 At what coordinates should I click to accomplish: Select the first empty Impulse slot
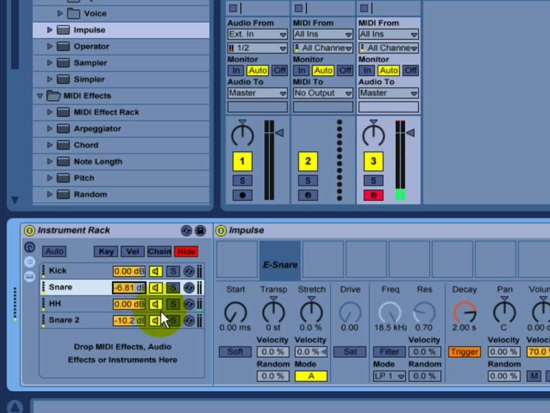pos(237,260)
